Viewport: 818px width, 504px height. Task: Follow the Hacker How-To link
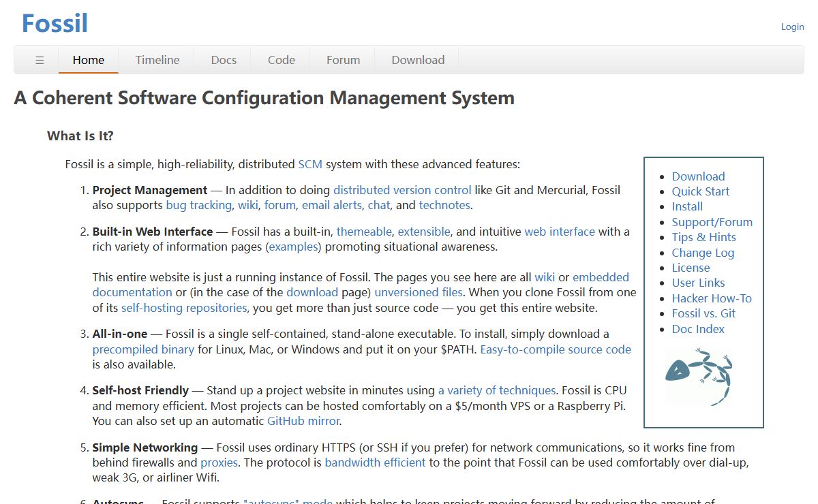click(x=712, y=298)
